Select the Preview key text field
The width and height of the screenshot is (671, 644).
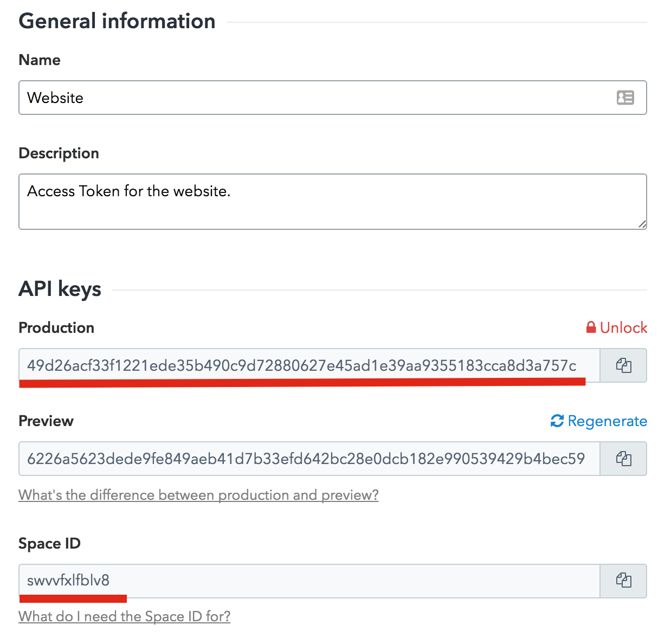[309, 459]
